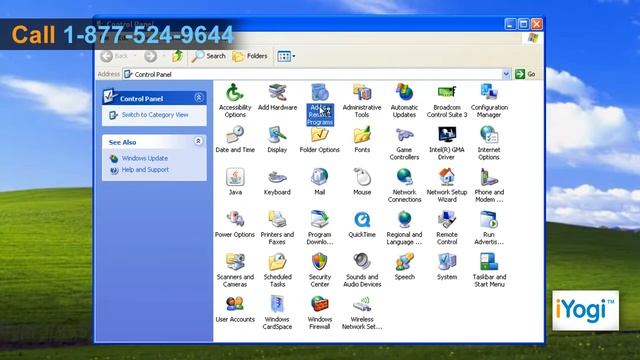The image size is (640, 360).
Task: Open Taskbar and Start Menu settings
Action: coord(489,270)
